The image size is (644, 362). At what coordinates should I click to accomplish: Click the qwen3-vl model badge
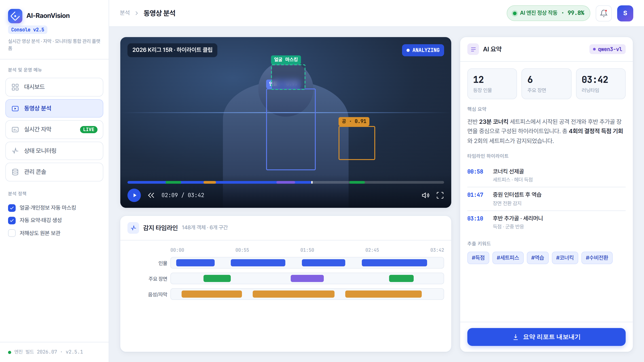(x=607, y=49)
